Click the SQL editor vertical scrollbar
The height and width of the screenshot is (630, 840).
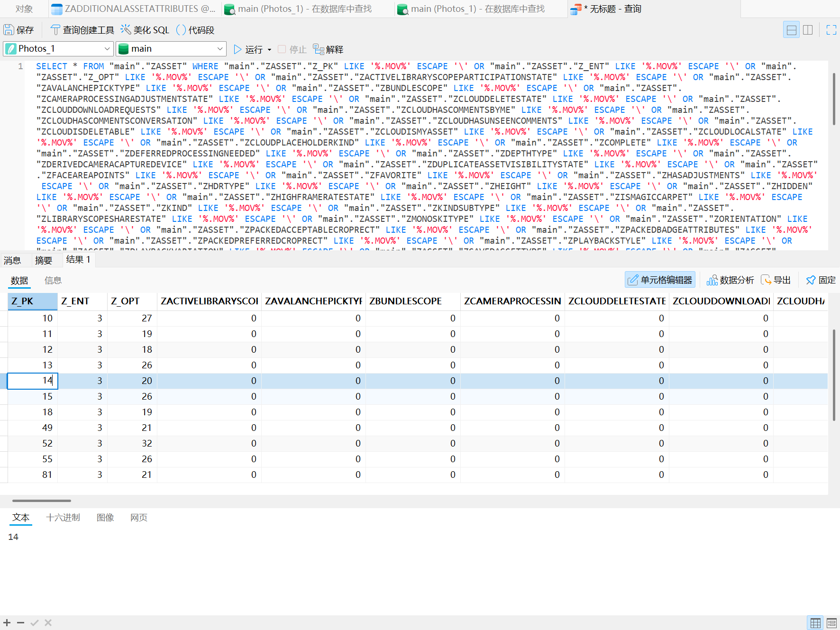[x=833, y=100]
